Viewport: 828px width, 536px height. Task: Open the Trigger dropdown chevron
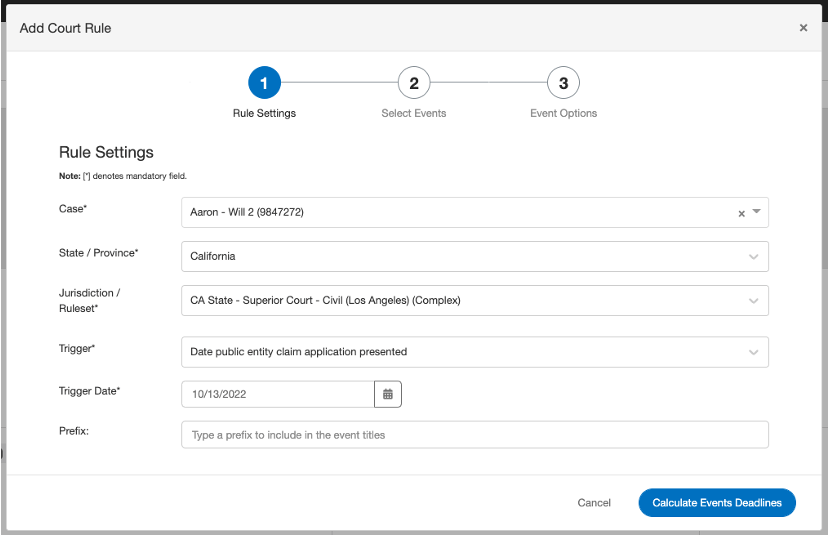pos(754,352)
